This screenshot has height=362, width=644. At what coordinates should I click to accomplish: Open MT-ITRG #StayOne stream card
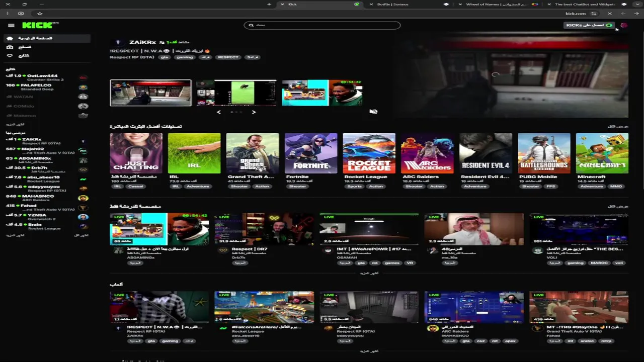pyautogui.click(x=579, y=307)
